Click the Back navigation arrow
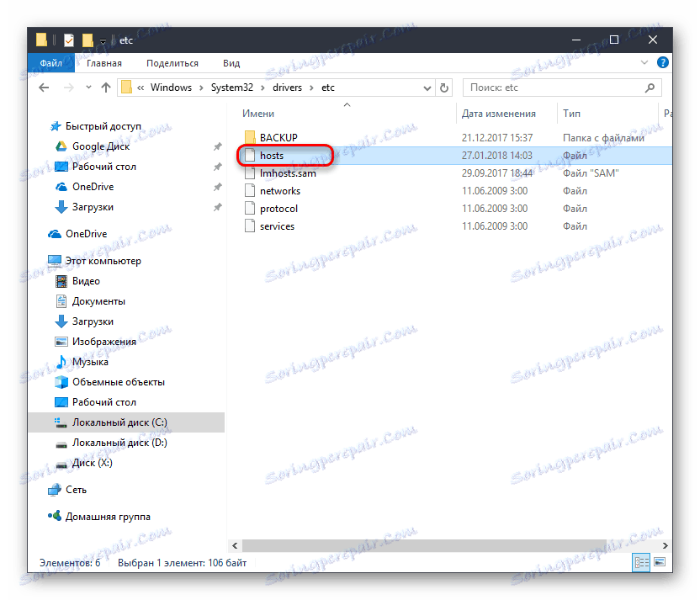The image size is (700, 600). pyautogui.click(x=44, y=87)
